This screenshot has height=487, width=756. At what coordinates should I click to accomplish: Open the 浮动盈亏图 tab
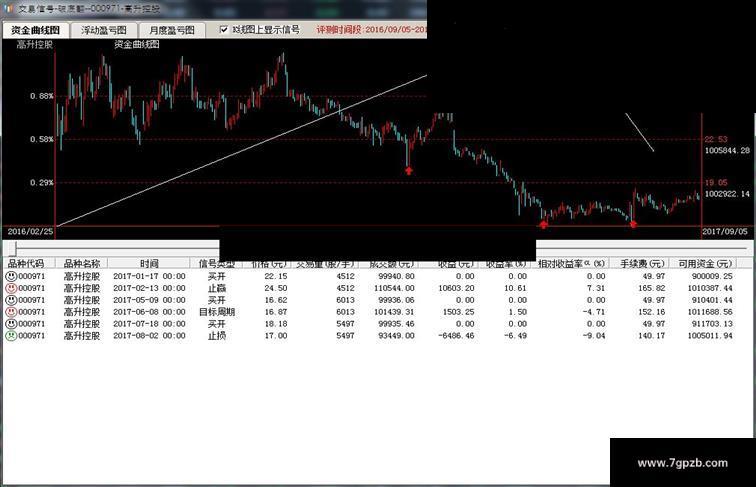(104, 30)
